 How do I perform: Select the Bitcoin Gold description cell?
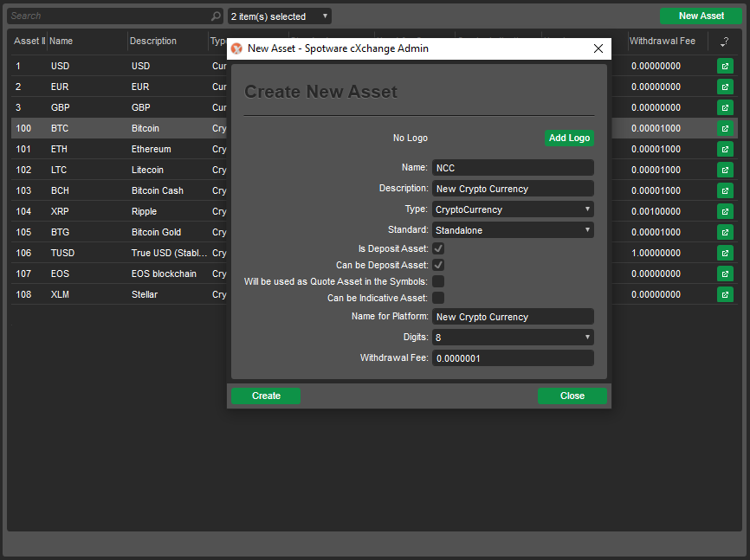tap(156, 233)
